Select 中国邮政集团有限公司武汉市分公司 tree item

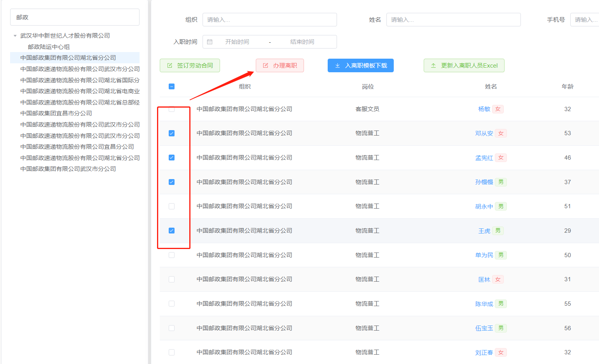(x=68, y=169)
